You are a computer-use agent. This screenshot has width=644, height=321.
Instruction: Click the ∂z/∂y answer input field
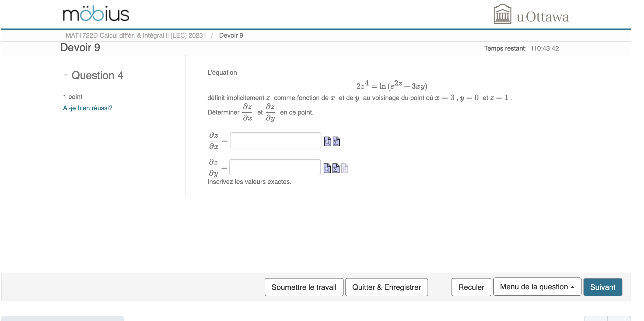pos(275,167)
